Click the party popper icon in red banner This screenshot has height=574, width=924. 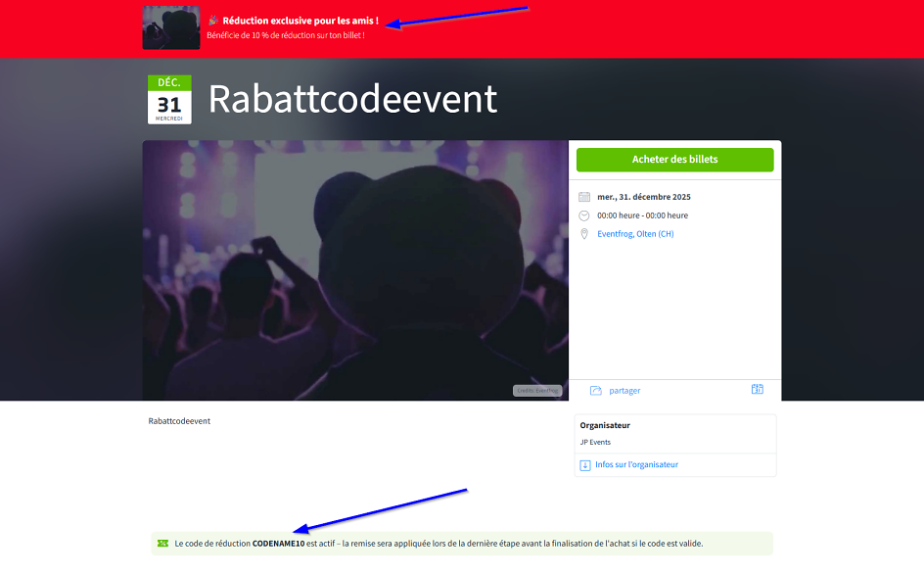tap(213, 21)
